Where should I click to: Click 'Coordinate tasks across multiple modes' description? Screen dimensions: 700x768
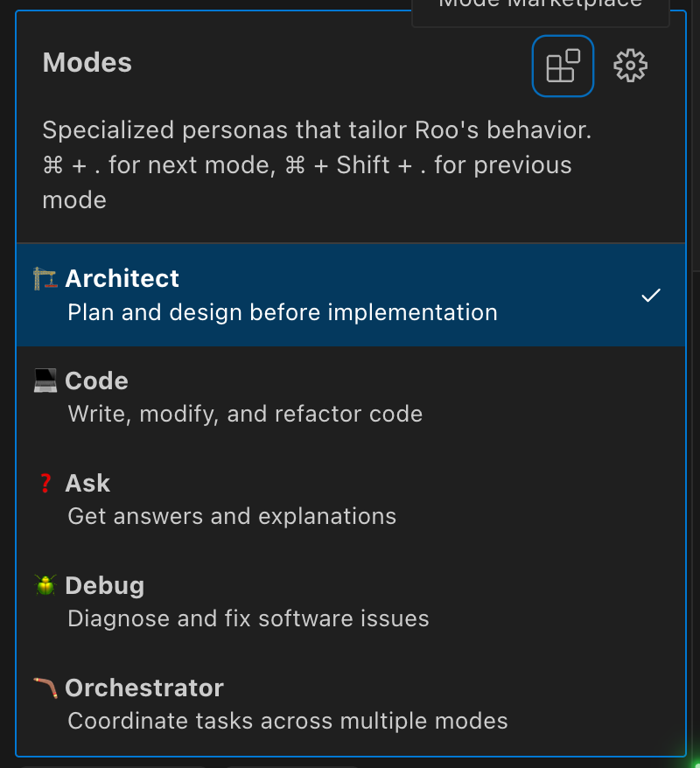pyautogui.click(x=288, y=721)
